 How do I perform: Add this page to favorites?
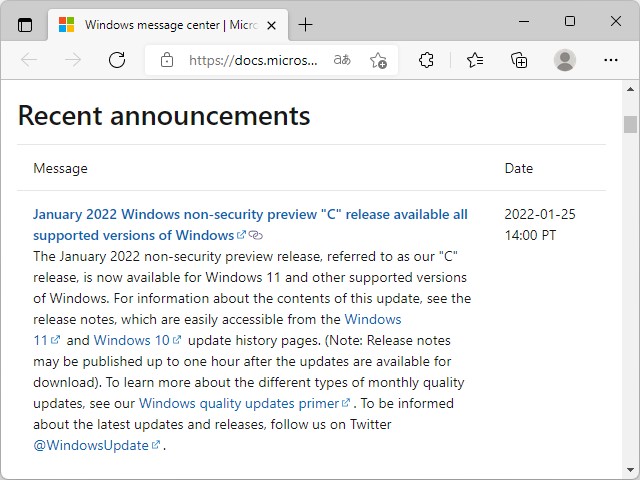click(378, 60)
